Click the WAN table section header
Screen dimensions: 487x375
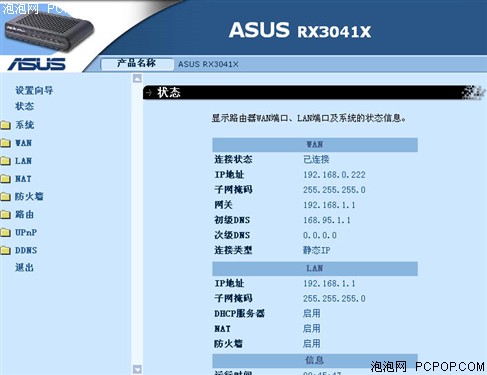click(x=315, y=145)
